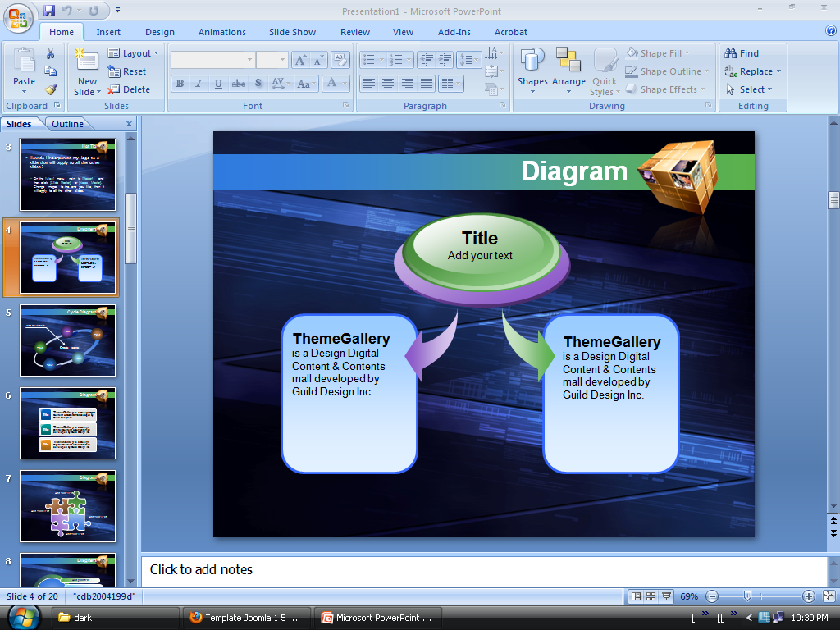Close the Slides/Outline pane
Image resolution: width=840 pixels, height=630 pixels.
point(129,124)
